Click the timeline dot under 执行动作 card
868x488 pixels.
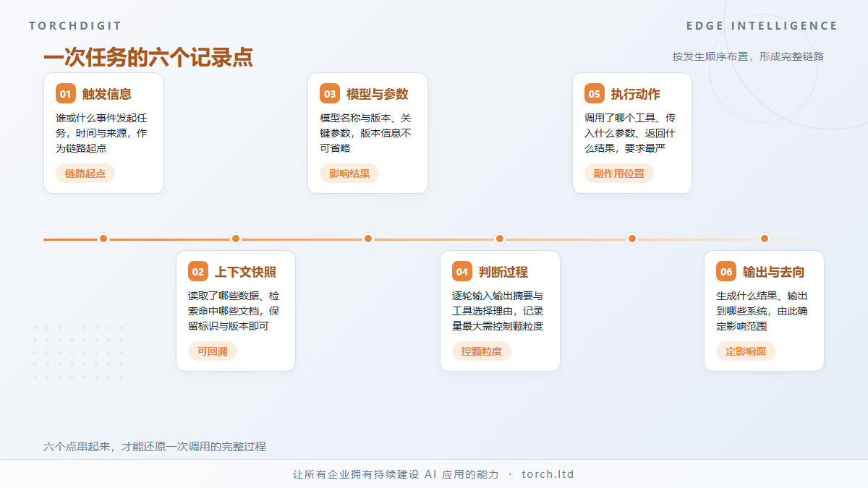tap(632, 239)
